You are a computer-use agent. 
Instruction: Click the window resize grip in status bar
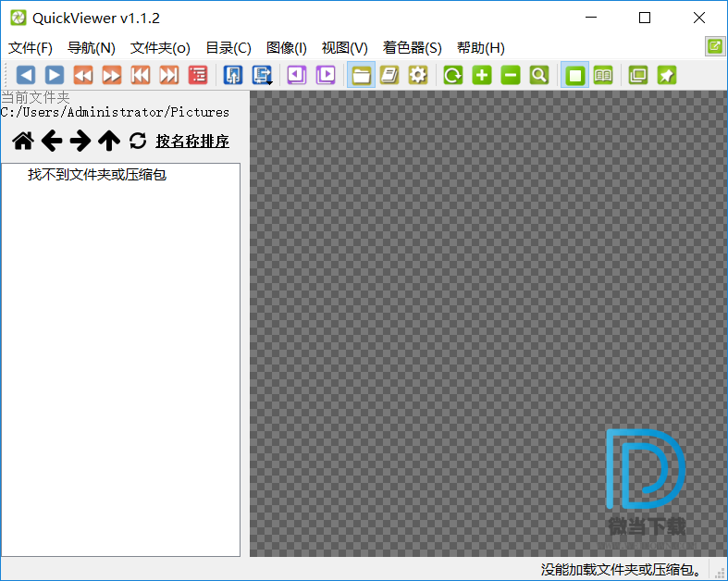pyautogui.click(x=720, y=573)
